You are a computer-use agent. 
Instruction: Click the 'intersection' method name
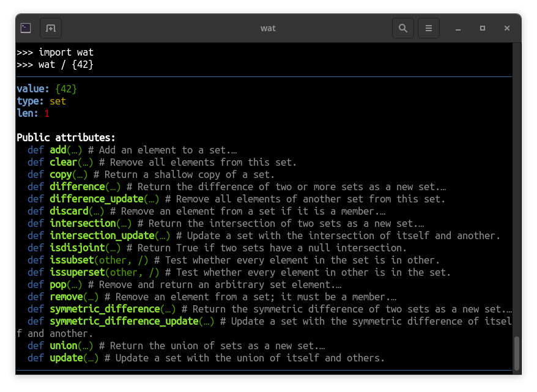[x=83, y=224]
